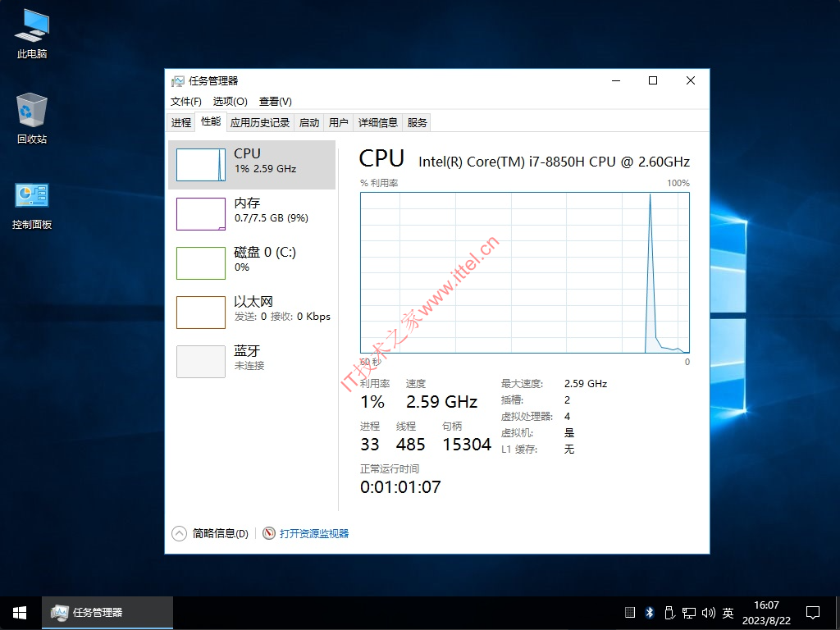
Task: Open the 启动 tab
Action: point(309,123)
